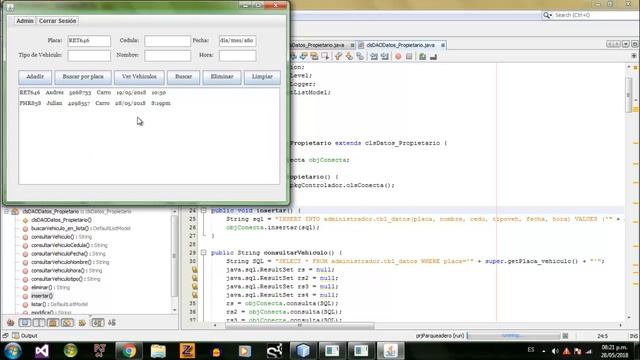
Task: Open Google Chrome from taskbar
Action: (129, 351)
